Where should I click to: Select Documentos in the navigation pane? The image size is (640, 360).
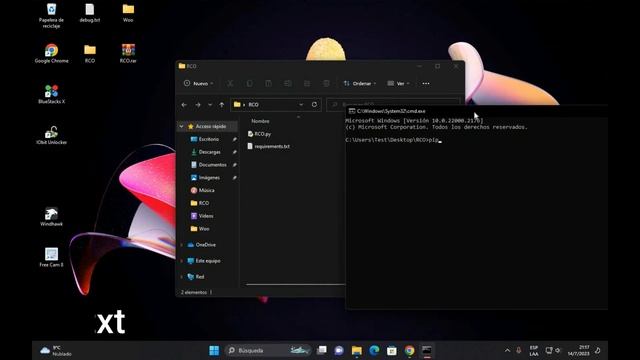tap(212, 164)
